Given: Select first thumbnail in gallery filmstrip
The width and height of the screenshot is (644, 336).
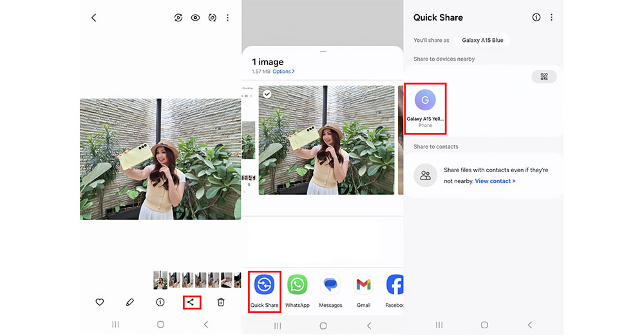Looking at the screenshot, I should tap(160, 280).
